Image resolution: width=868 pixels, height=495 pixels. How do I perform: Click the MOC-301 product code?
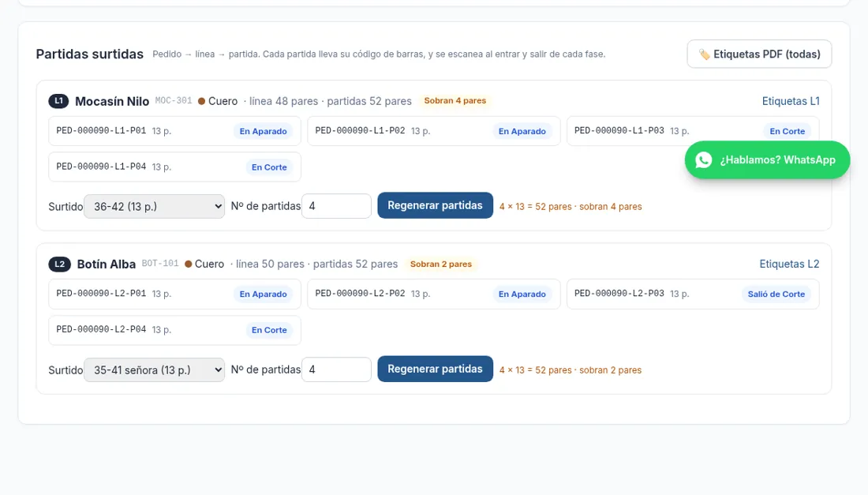[x=174, y=101]
